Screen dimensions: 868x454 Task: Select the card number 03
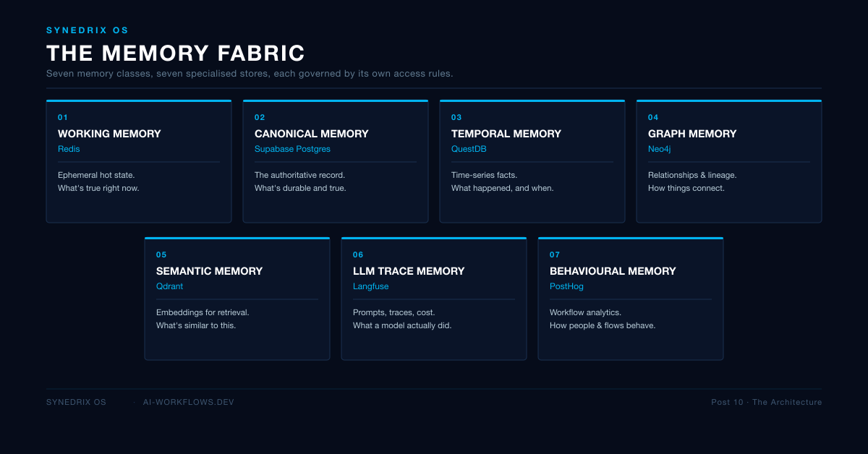point(456,117)
